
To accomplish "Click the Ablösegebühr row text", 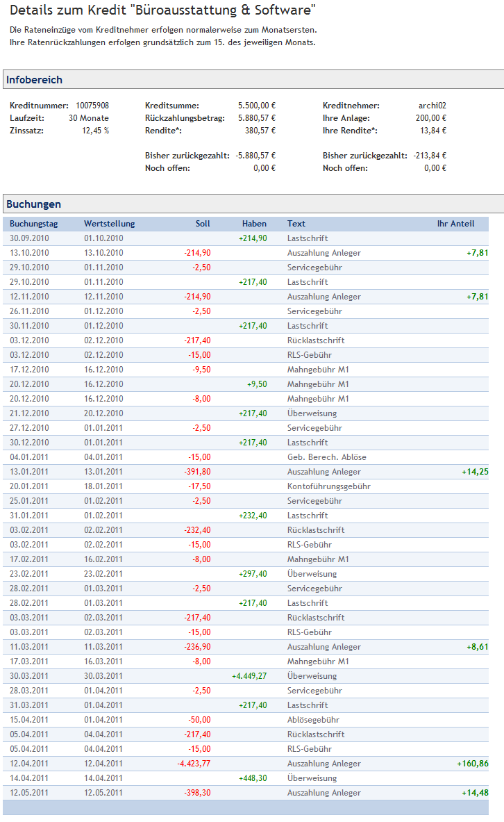I will [313, 720].
